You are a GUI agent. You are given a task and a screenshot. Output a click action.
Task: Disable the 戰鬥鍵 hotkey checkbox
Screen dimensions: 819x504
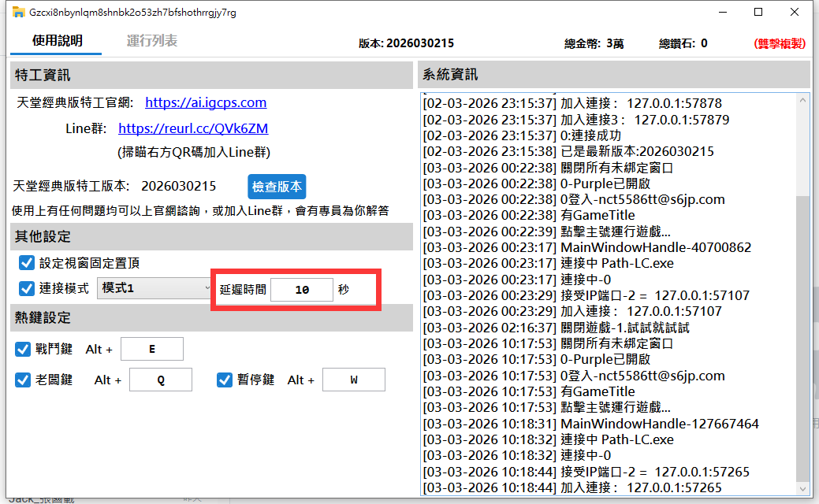click(24, 349)
